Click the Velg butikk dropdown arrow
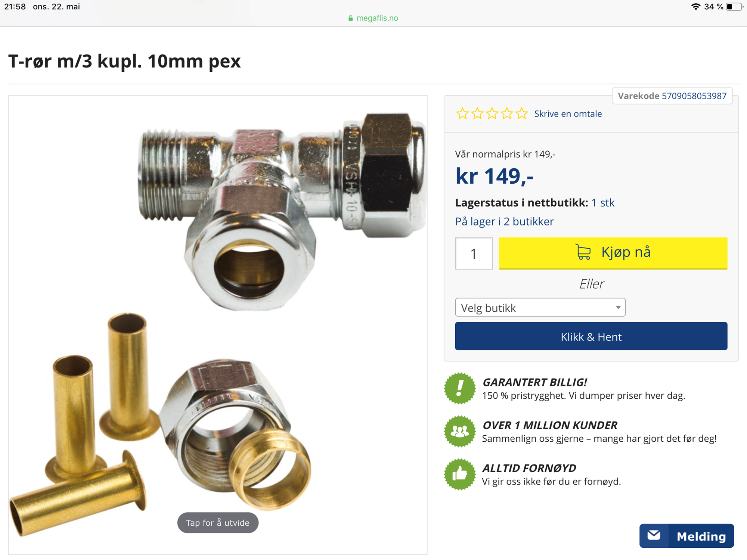Viewport: 747px width, 560px height. pos(618,307)
